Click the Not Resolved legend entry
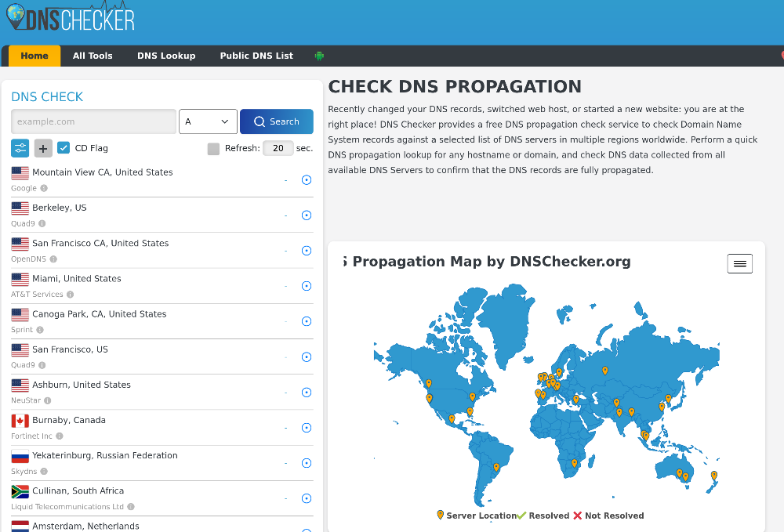 pyautogui.click(x=608, y=516)
